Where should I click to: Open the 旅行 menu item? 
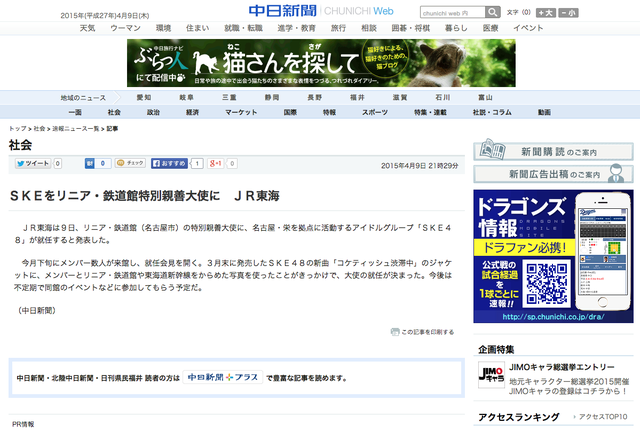[x=338, y=28]
